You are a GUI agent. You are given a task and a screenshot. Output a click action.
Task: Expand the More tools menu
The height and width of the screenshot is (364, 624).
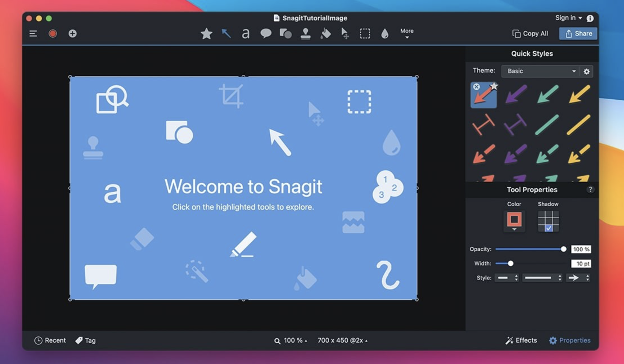pos(406,34)
